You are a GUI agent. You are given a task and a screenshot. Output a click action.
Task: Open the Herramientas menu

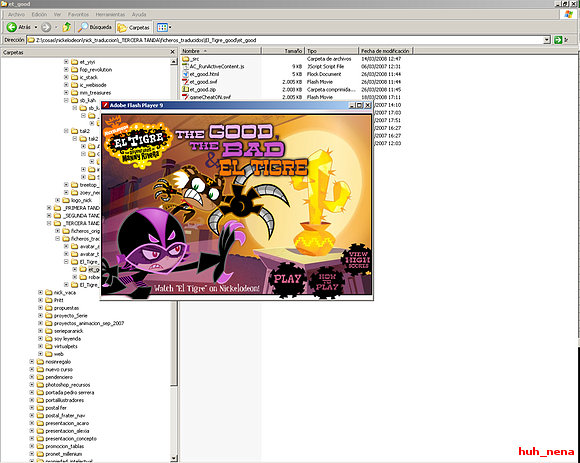coord(110,14)
